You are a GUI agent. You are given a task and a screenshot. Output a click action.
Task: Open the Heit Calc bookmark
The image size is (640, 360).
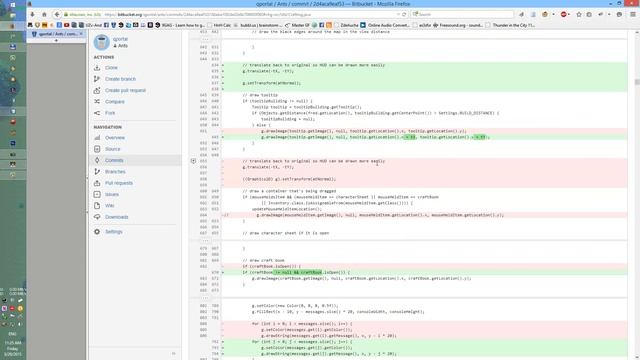click(x=220, y=25)
